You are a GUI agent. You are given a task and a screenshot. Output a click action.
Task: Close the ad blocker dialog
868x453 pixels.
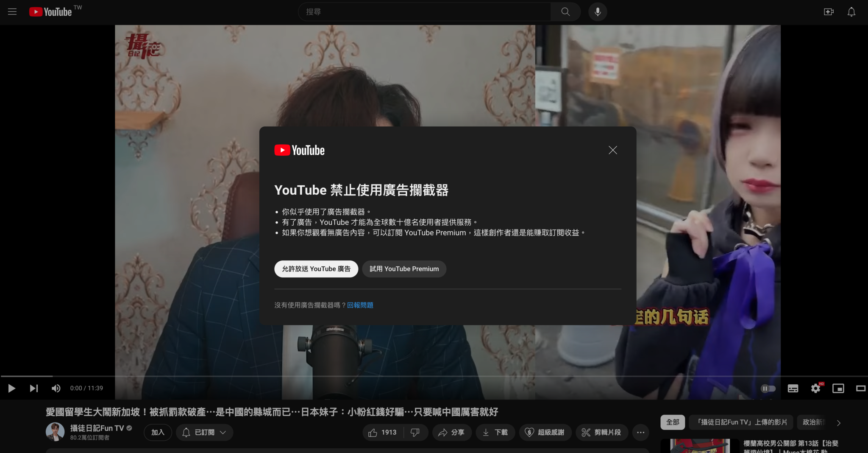(x=613, y=150)
